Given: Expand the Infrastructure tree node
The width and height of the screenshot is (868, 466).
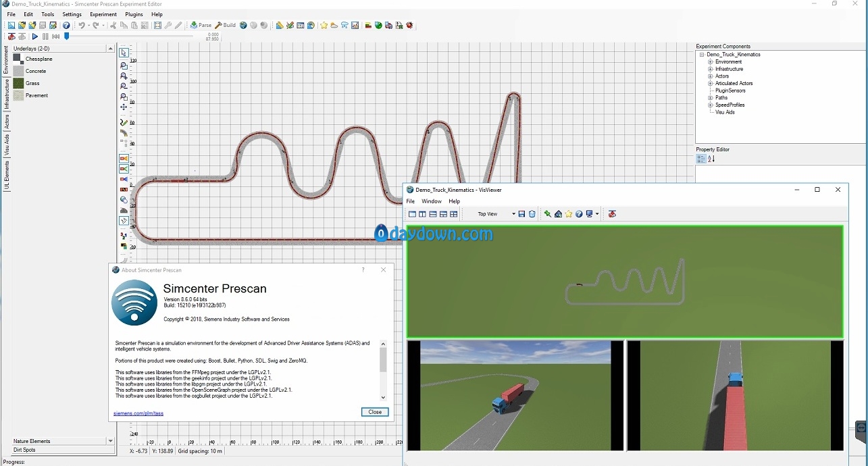Looking at the screenshot, I should pos(711,69).
